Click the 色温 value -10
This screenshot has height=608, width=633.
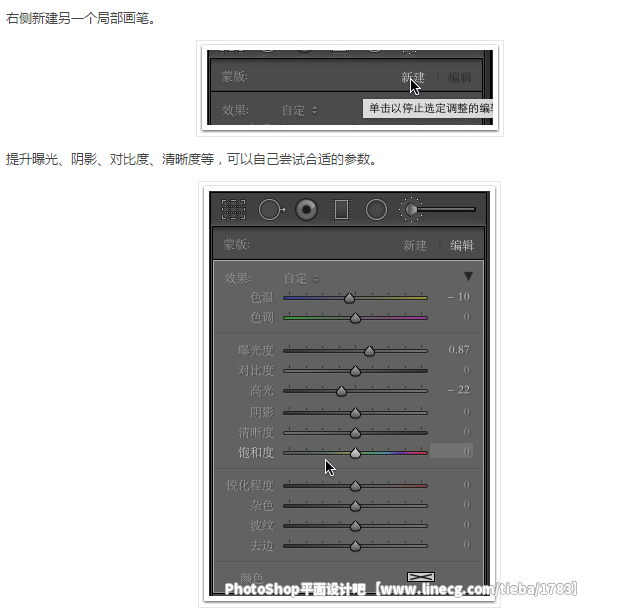[x=459, y=297]
